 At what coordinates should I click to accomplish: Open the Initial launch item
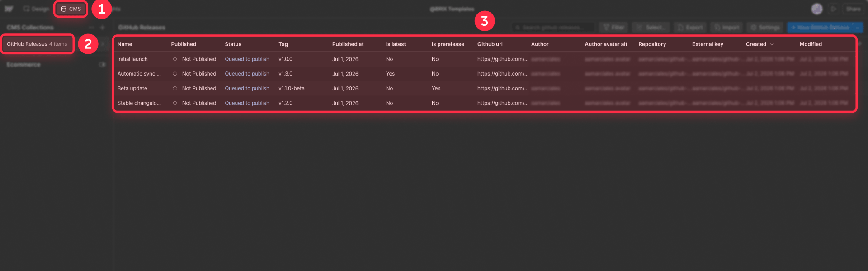click(x=132, y=59)
